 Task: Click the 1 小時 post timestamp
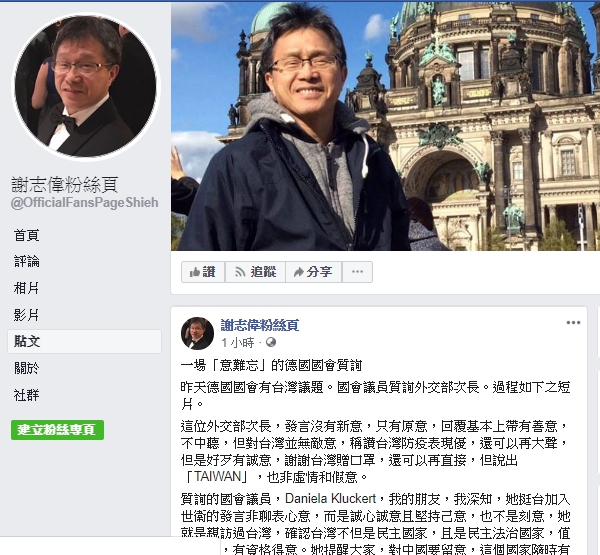(238, 343)
